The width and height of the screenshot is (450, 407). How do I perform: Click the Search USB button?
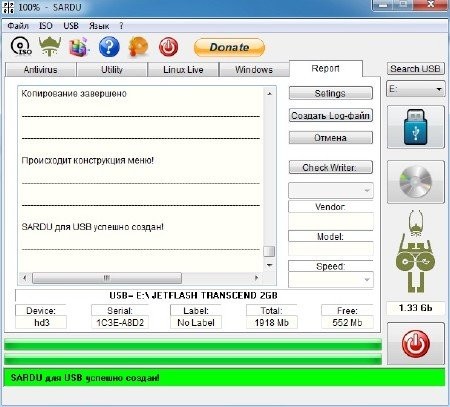coord(415,69)
